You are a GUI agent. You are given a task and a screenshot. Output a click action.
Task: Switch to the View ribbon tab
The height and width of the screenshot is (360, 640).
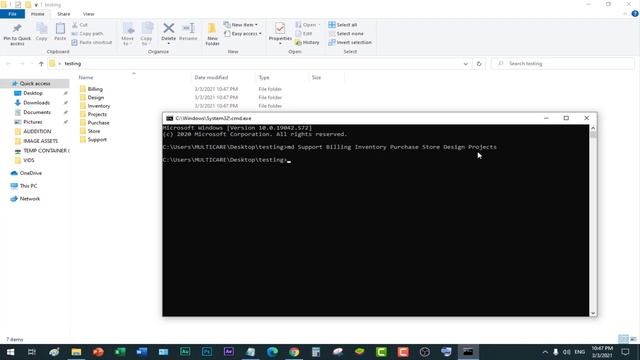[x=89, y=14]
